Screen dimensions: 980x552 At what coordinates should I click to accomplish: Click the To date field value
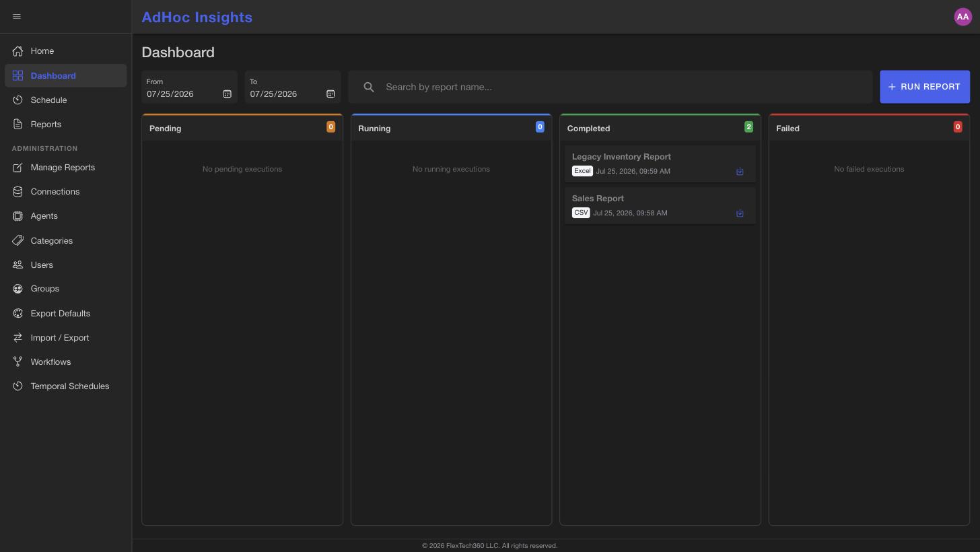[273, 94]
